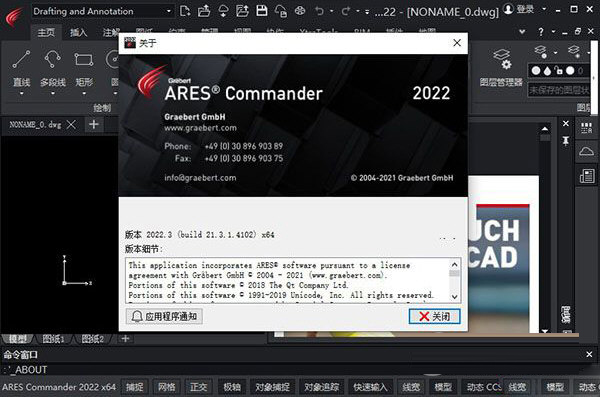Open the Layer Manager (图层管理器)
The image size is (600, 397).
click(x=501, y=67)
